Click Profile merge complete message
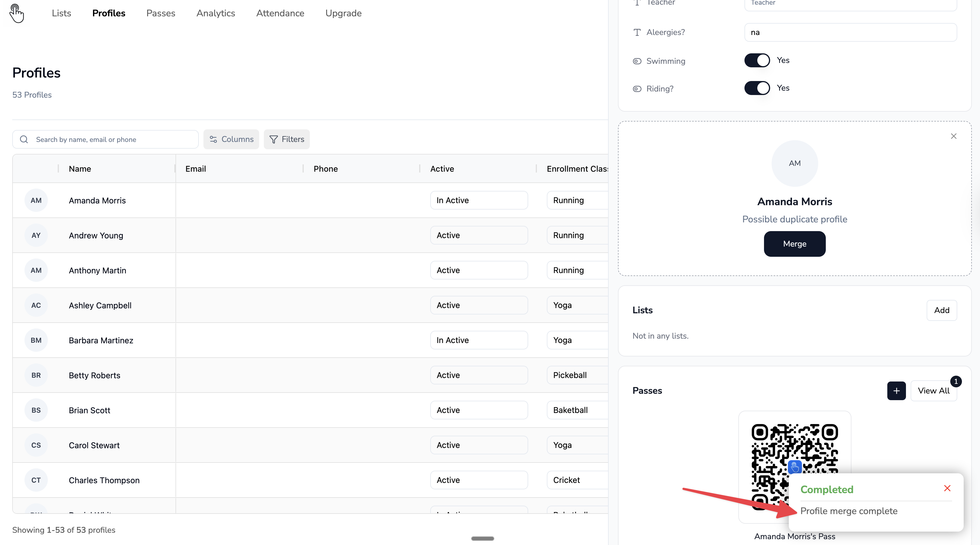Screen dimensions: 980x545 point(849,511)
